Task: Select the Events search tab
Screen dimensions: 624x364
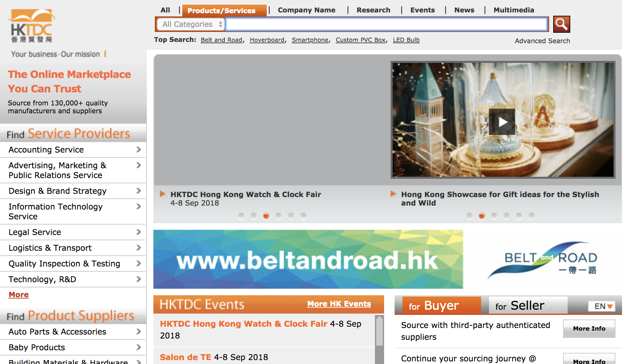Action: tap(422, 10)
